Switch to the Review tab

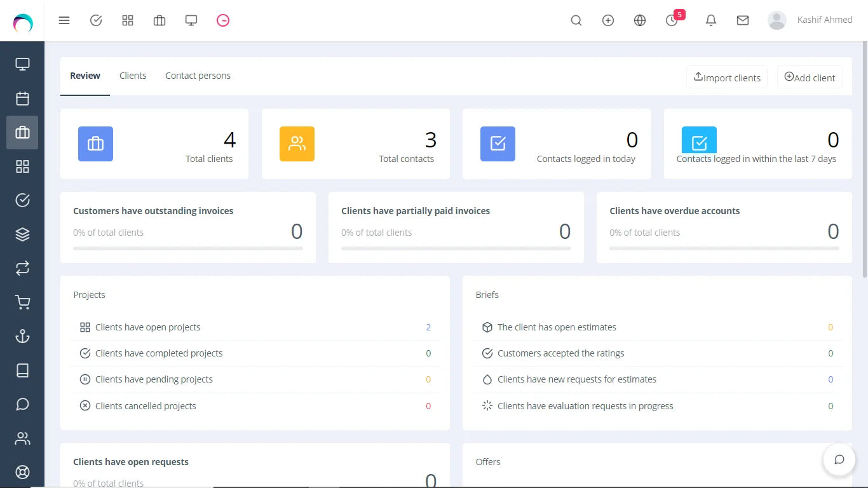click(x=85, y=76)
